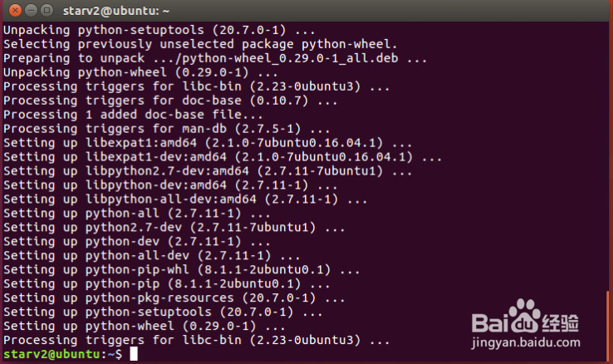Click the starv2@ubuntu green prompt text

52,354
